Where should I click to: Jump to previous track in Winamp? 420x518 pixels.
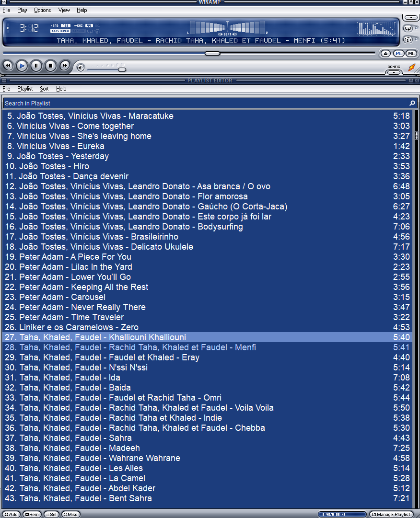(x=8, y=66)
